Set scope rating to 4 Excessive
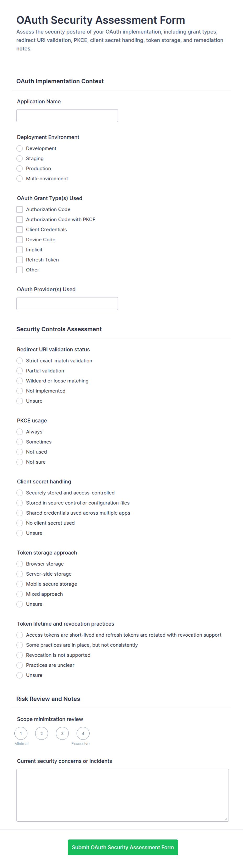The width and height of the screenshot is (243, 868). coord(83,733)
